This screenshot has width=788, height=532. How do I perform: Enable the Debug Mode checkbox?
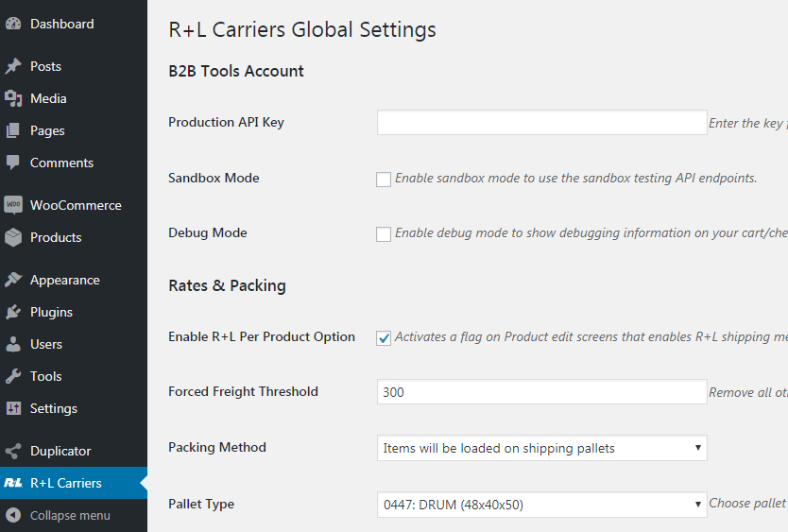click(384, 233)
